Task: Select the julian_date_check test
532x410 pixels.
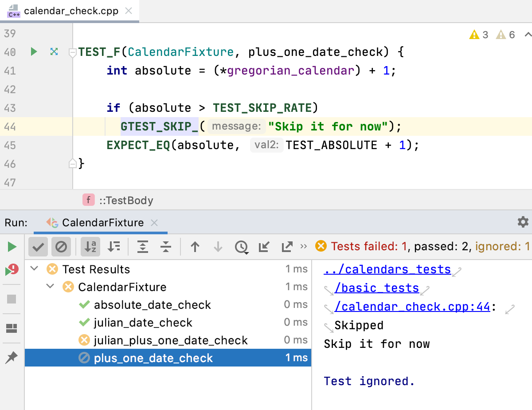Action: (x=168, y=323)
